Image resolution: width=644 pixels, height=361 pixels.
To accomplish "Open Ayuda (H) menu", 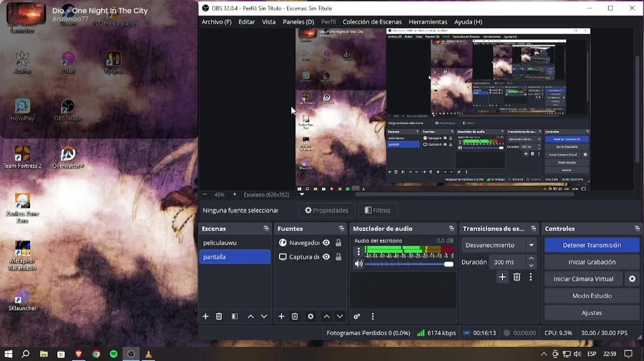I will coord(468,22).
